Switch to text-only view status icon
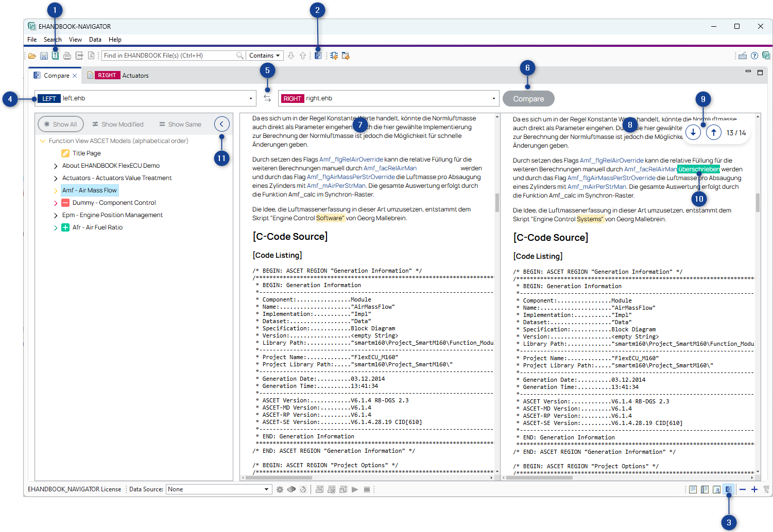The height and width of the screenshot is (532, 773). pos(693,489)
